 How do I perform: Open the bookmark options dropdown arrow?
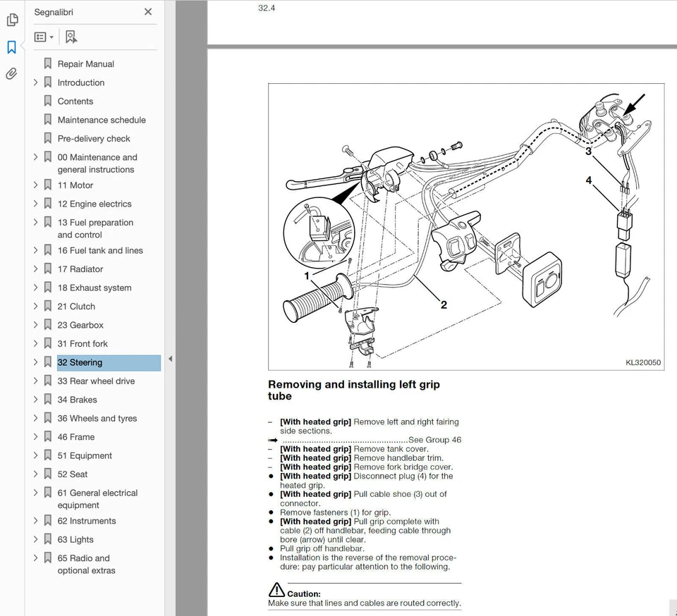point(50,36)
